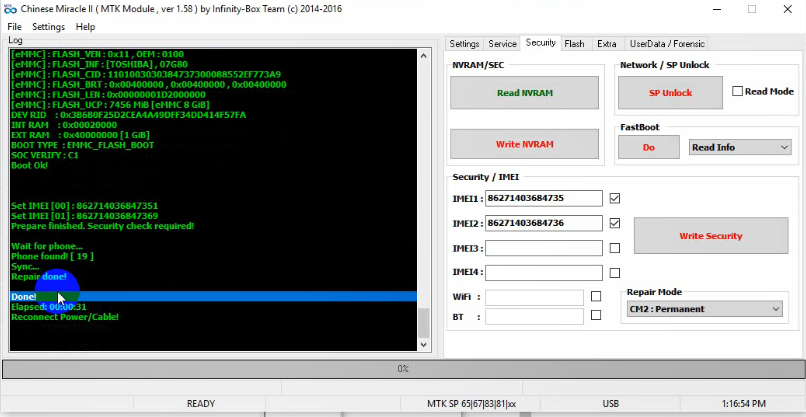Check the IMEI4 checkbox
This screenshot has height=417, width=806.
[614, 273]
